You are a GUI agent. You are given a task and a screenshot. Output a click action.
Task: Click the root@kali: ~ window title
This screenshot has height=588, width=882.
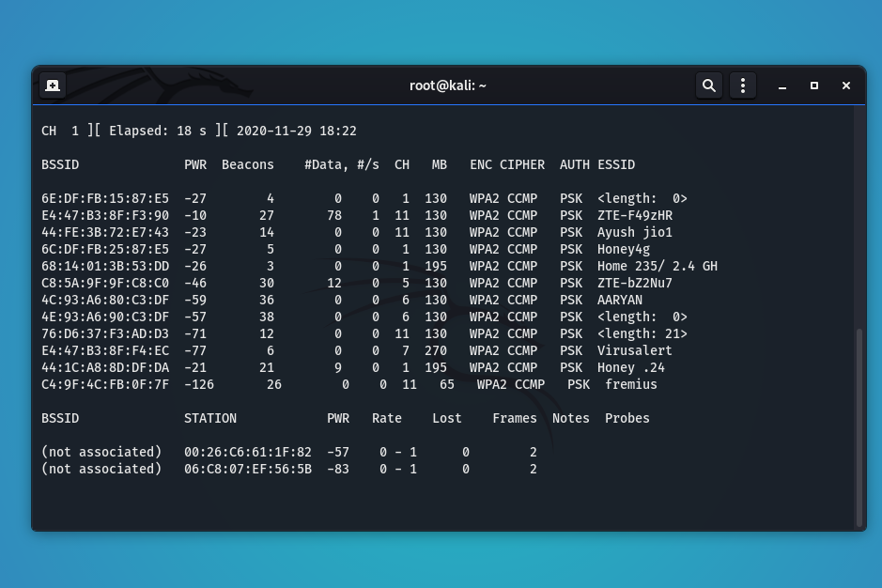(448, 85)
